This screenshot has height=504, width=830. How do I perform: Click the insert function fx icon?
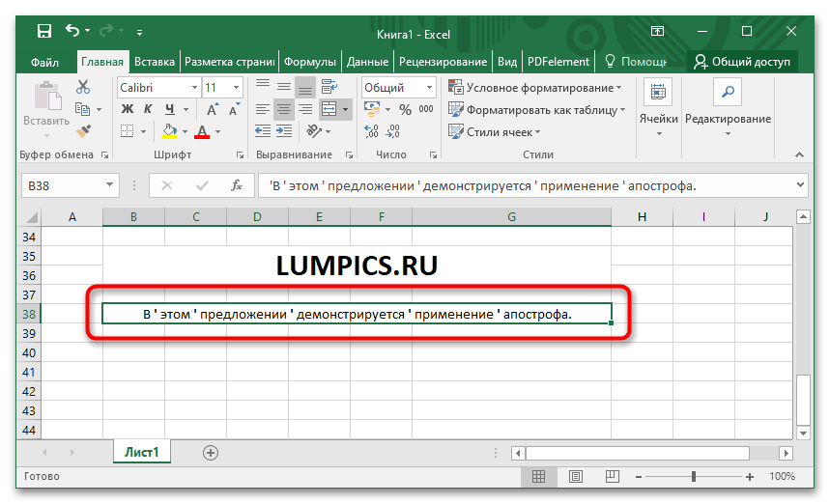pos(236,185)
